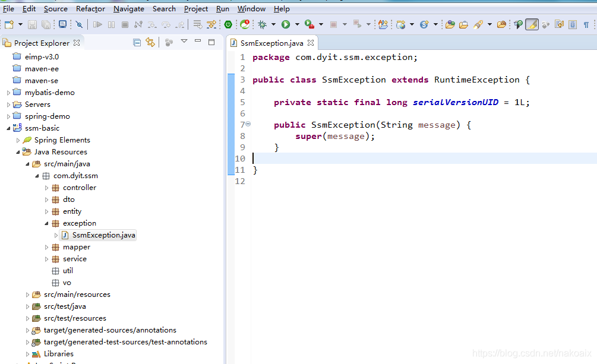Select the controller package in the tree
Image resolution: width=597 pixels, height=364 pixels.
[79, 188]
